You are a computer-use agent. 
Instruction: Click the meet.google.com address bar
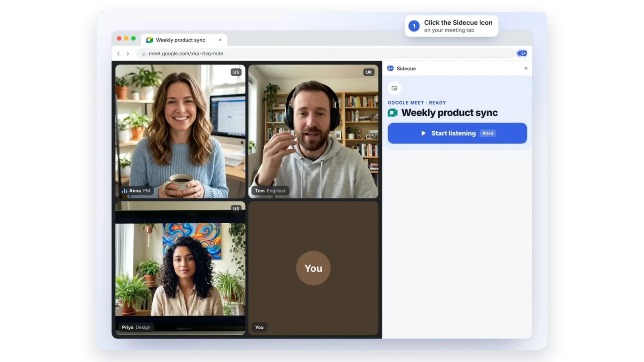pos(325,53)
